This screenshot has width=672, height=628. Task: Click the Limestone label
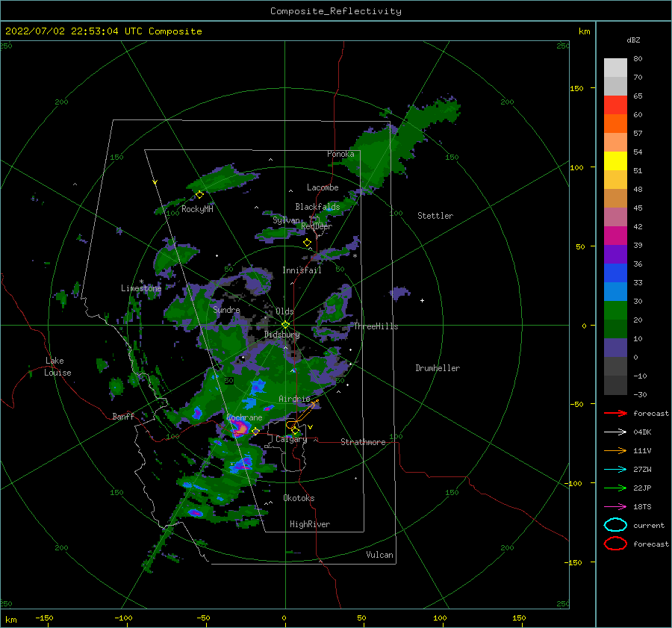pyautogui.click(x=141, y=288)
